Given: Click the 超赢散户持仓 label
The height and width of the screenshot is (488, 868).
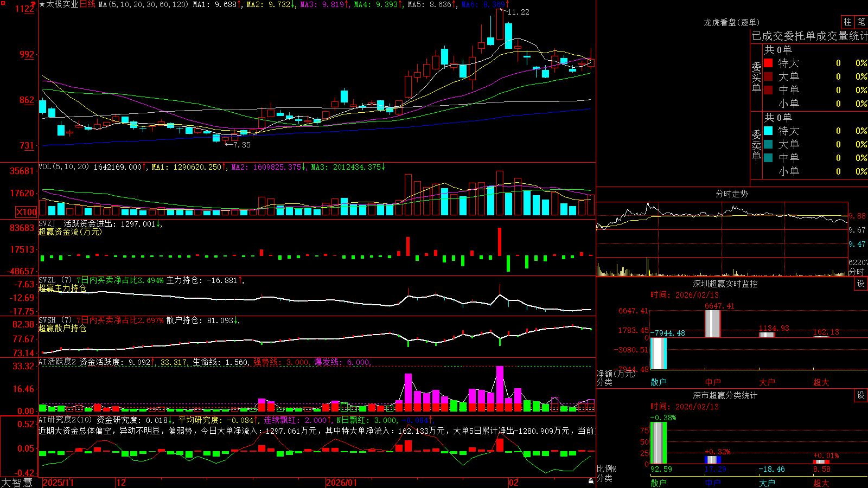Looking at the screenshot, I should point(62,328).
